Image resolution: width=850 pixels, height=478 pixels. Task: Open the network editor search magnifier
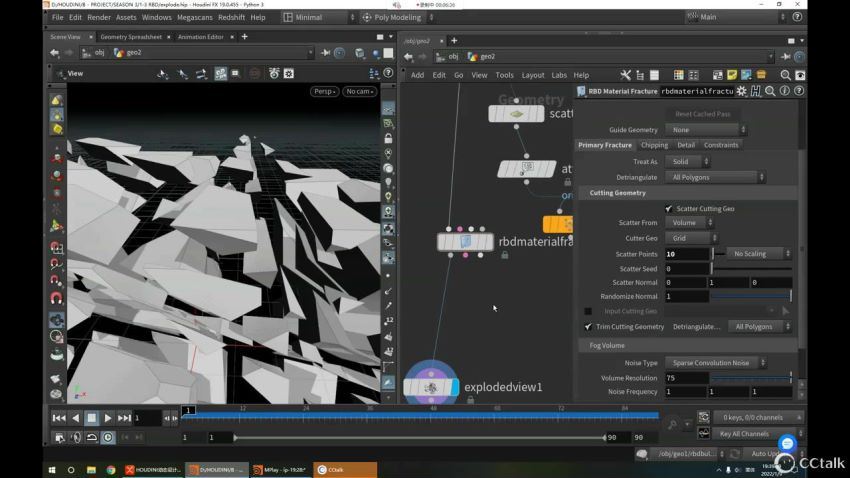[x=785, y=75]
